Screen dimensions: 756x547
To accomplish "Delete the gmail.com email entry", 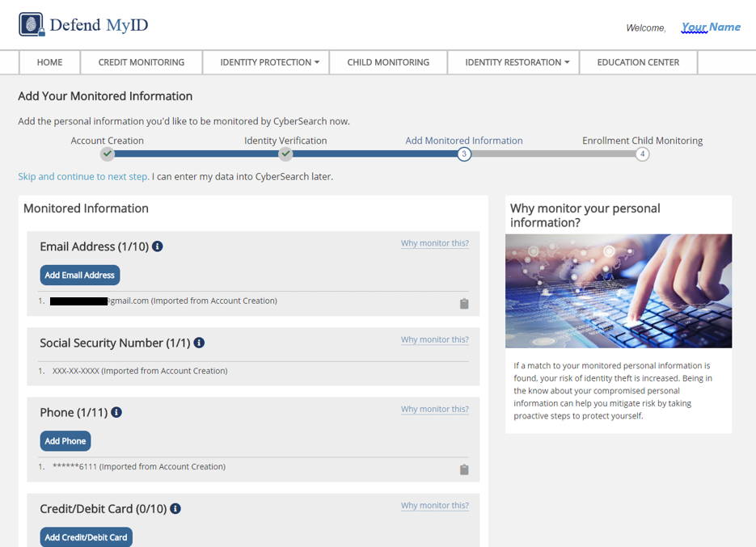I will 464,304.
